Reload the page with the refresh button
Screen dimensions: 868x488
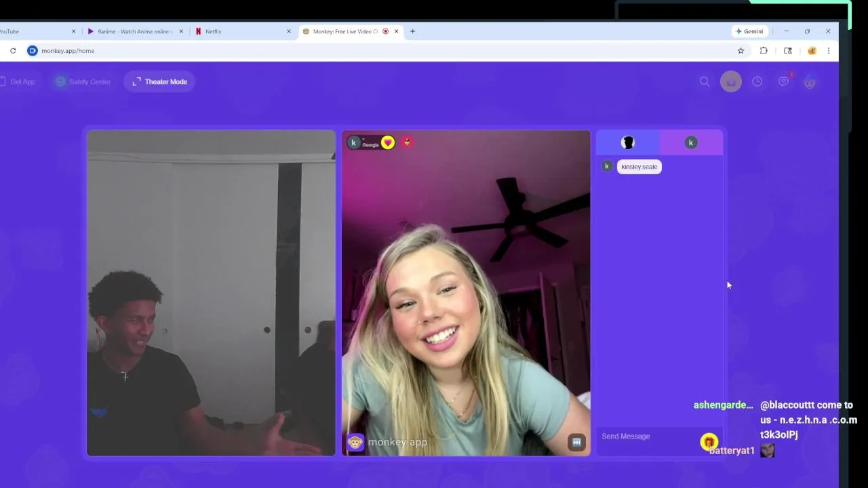(13, 51)
